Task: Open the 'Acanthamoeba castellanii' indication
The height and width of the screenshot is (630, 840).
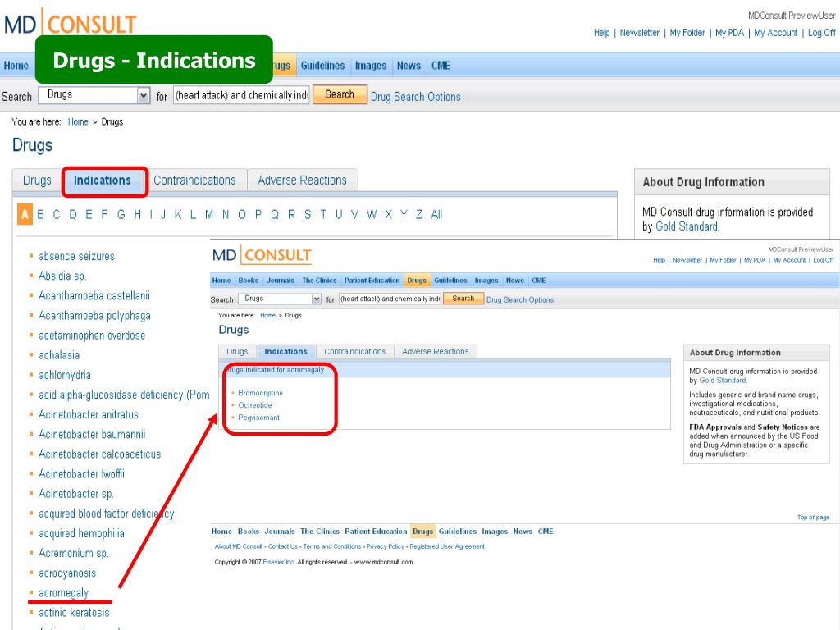Action: (94, 295)
